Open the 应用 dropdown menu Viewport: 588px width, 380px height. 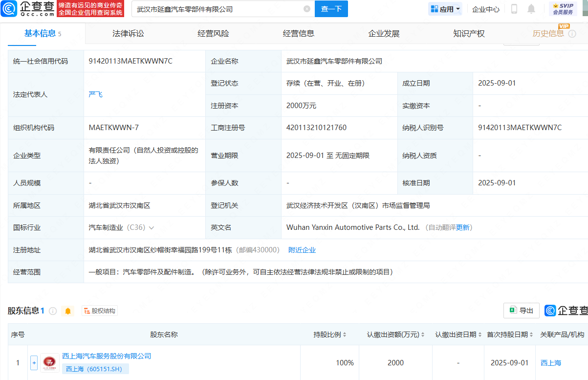[x=445, y=9]
